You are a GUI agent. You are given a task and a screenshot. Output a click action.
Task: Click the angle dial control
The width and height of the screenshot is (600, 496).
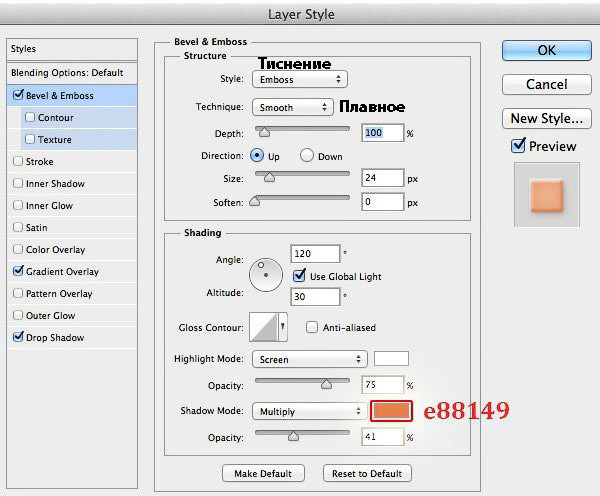[x=266, y=275]
